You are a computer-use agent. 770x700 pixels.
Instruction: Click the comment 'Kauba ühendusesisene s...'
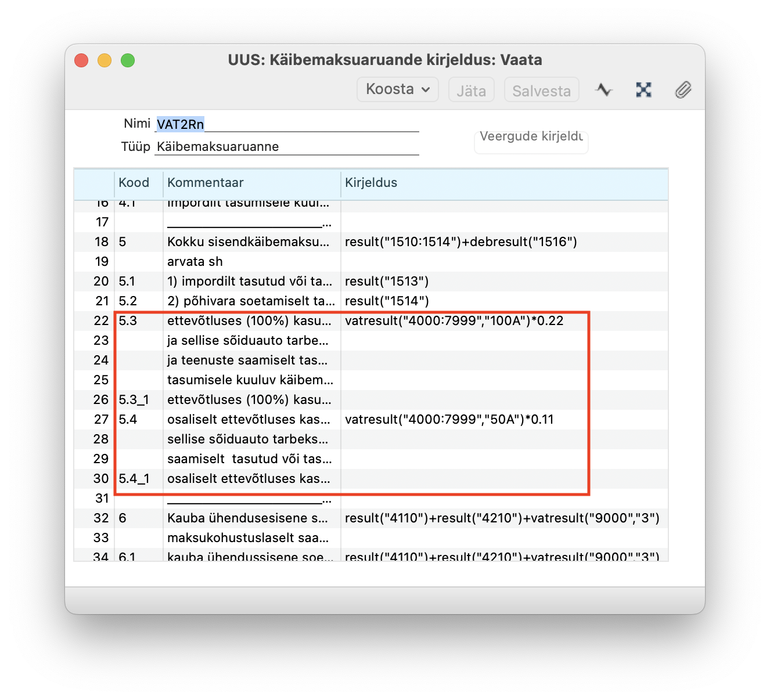(247, 518)
